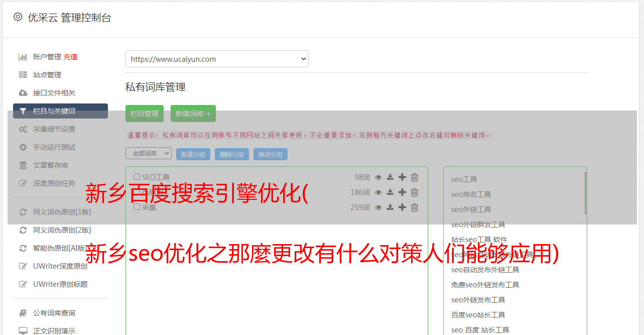Tick the 采集 checkbox
Viewport: 644px width, 335px height.
137,207
